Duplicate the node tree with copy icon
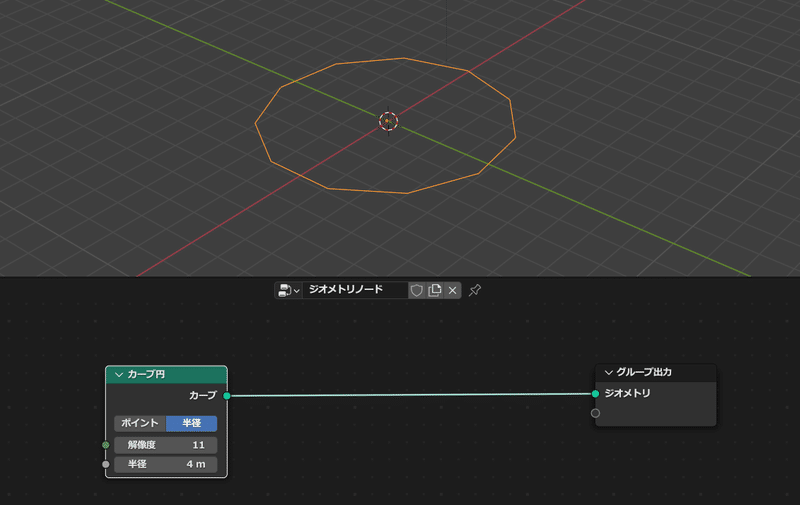800x505 pixels. (435, 290)
